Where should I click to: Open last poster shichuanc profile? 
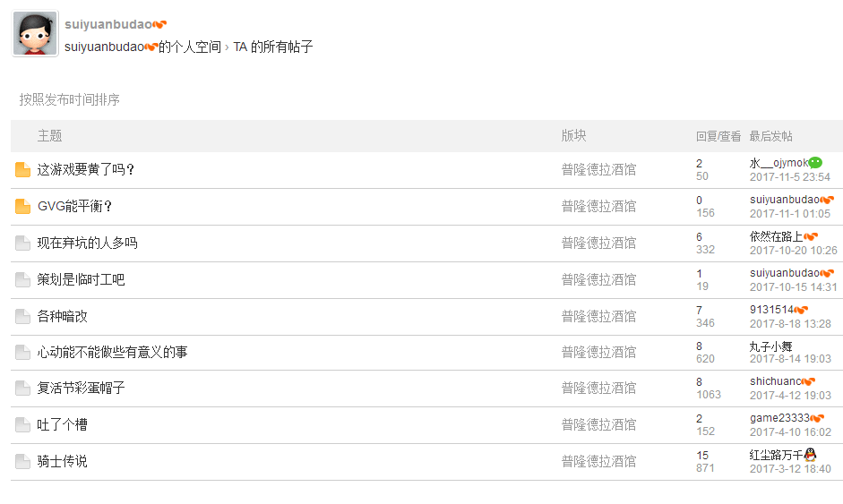pos(776,381)
